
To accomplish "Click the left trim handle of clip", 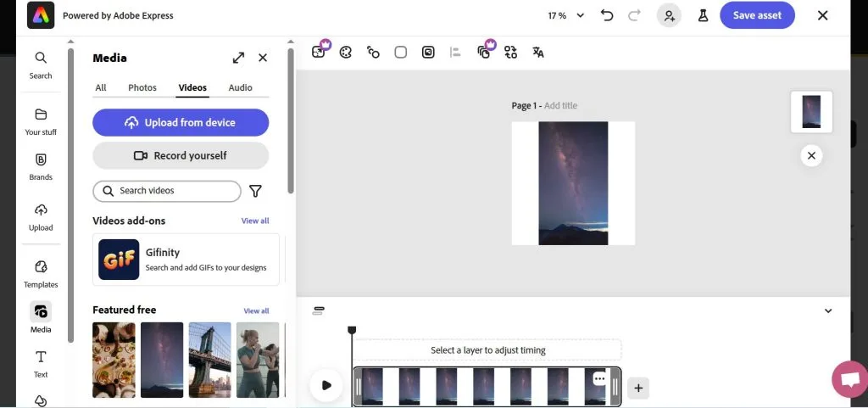I will [359, 387].
